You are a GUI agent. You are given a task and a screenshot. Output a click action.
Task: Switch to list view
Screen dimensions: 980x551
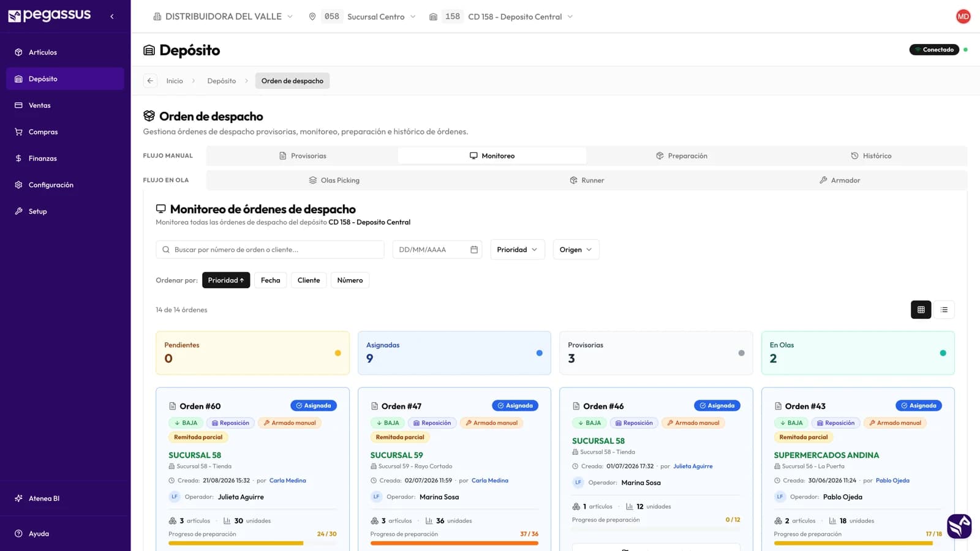pyautogui.click(x=944, y=310)
